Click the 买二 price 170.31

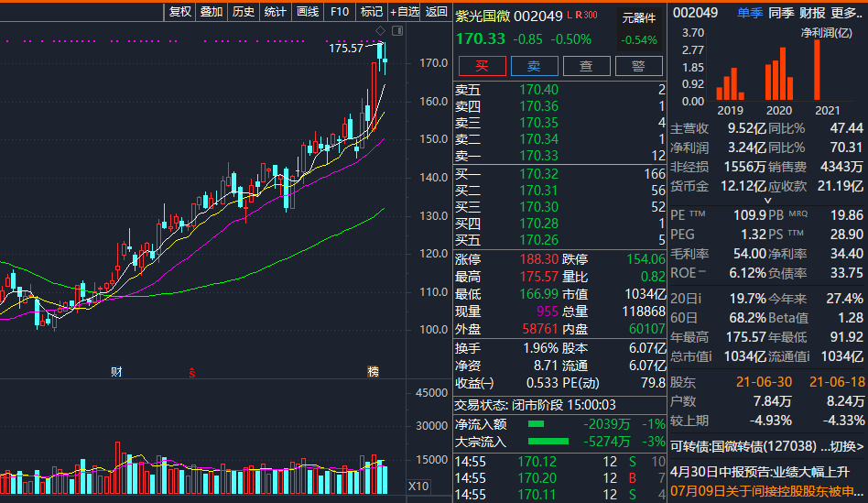pos(538,191)
